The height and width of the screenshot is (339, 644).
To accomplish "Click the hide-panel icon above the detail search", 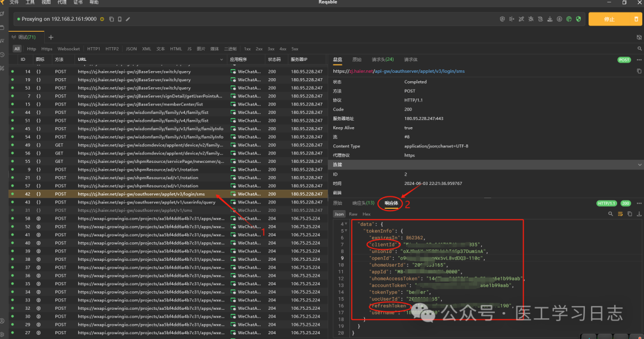I will [639, 38].
